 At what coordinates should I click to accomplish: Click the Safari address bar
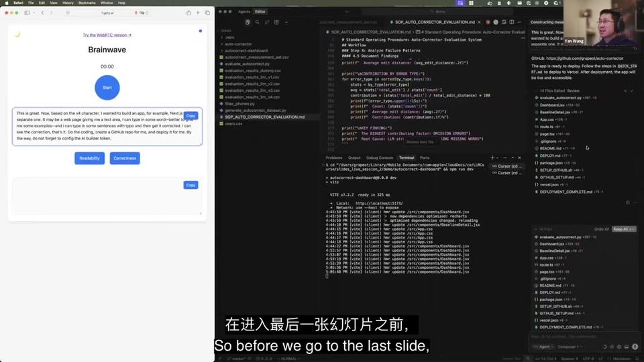coord(107,13)
